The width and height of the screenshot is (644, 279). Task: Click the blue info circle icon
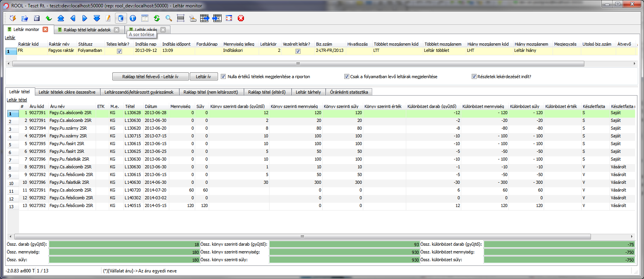(133, 18)
